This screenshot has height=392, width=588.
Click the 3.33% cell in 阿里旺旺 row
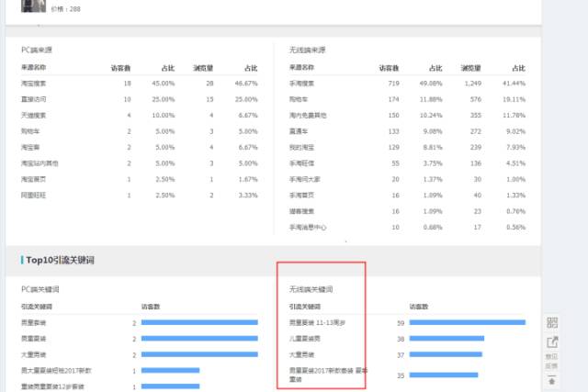click(248, 196)
